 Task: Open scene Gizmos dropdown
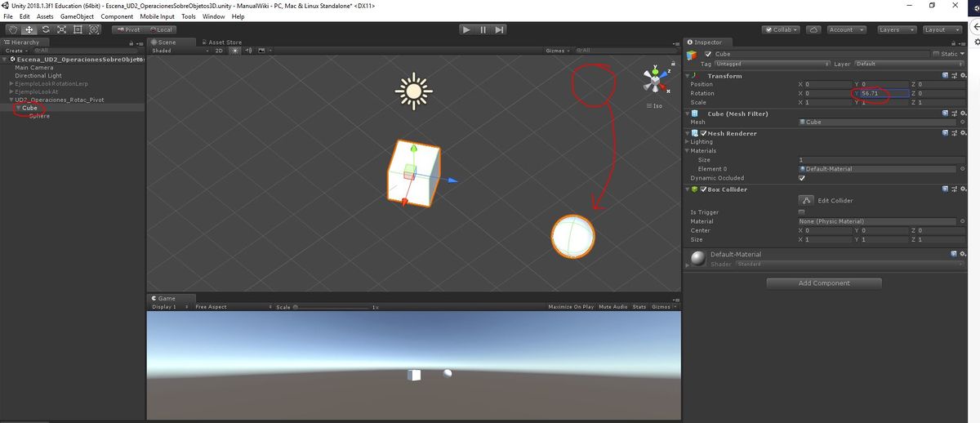coord(557,51)
